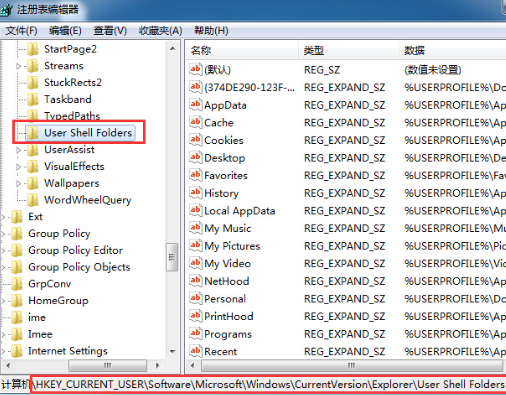This screenshot has height=395, width=506.
Task: Click the string icon of the (默认) value
Action: [x=196, y=69]
